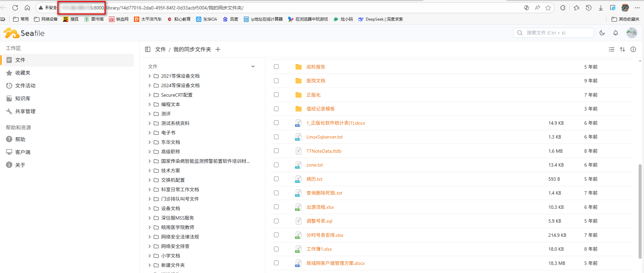Collapse the side panel with the layout icon
Image resolution: width=644 pixels, height=273 pixels.
(x=148, y=49)
